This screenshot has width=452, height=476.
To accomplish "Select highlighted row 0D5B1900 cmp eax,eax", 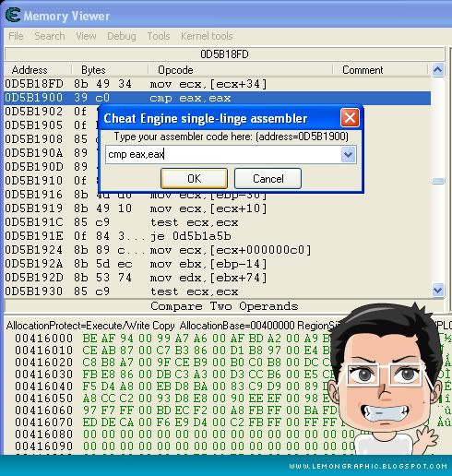I will point(218,98).
